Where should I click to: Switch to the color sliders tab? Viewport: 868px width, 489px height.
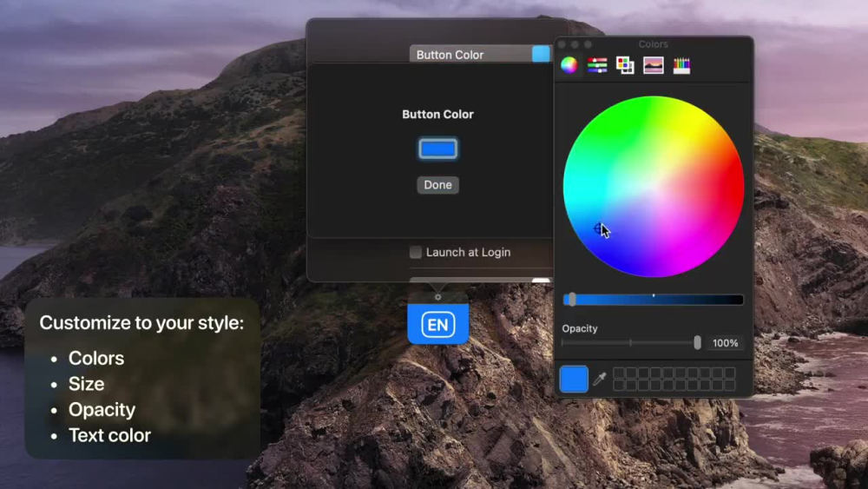597,65
